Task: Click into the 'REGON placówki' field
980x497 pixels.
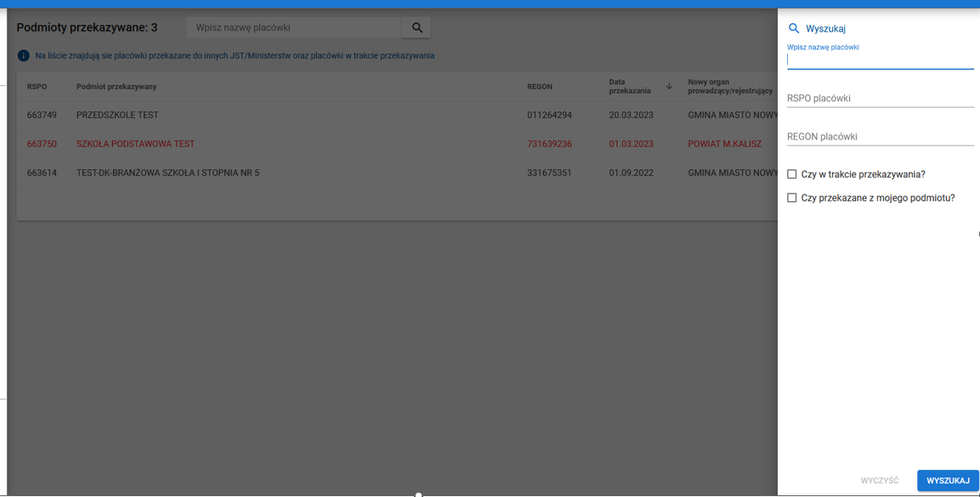Action: (880, 137)
